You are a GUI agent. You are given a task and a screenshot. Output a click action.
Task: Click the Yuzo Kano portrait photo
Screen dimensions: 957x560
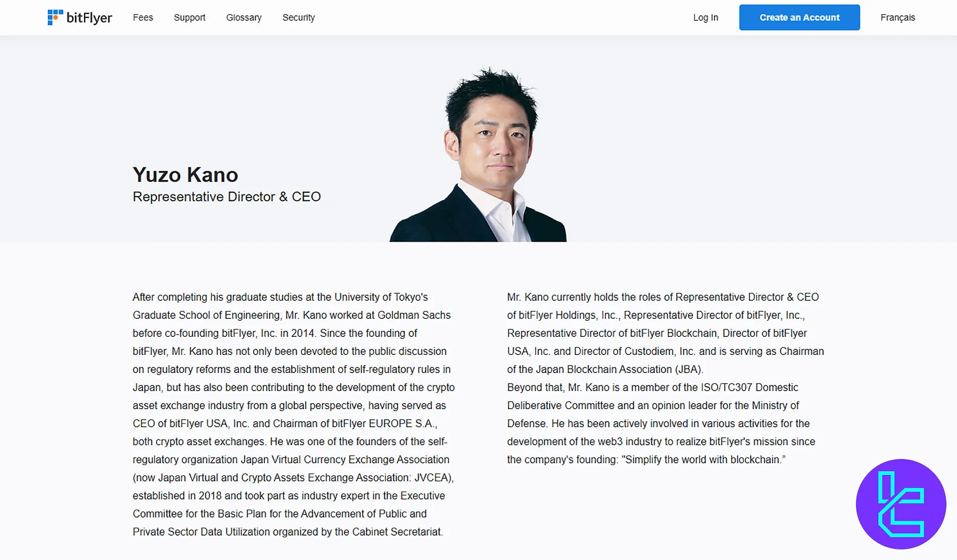tap(478, 154)
